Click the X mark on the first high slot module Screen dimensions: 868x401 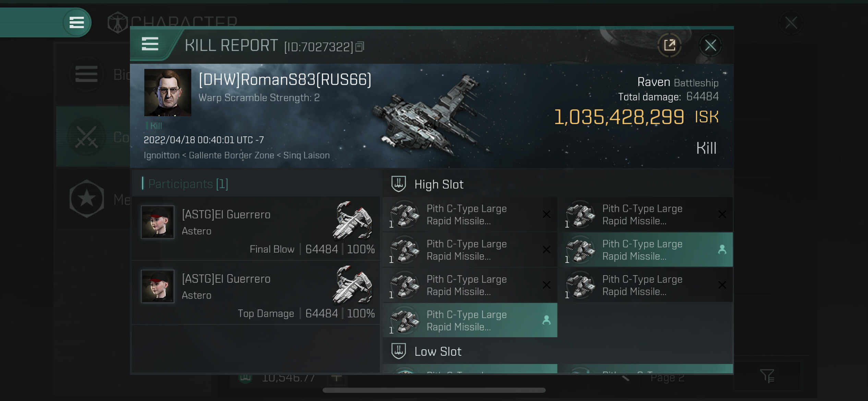click(546, 215)
